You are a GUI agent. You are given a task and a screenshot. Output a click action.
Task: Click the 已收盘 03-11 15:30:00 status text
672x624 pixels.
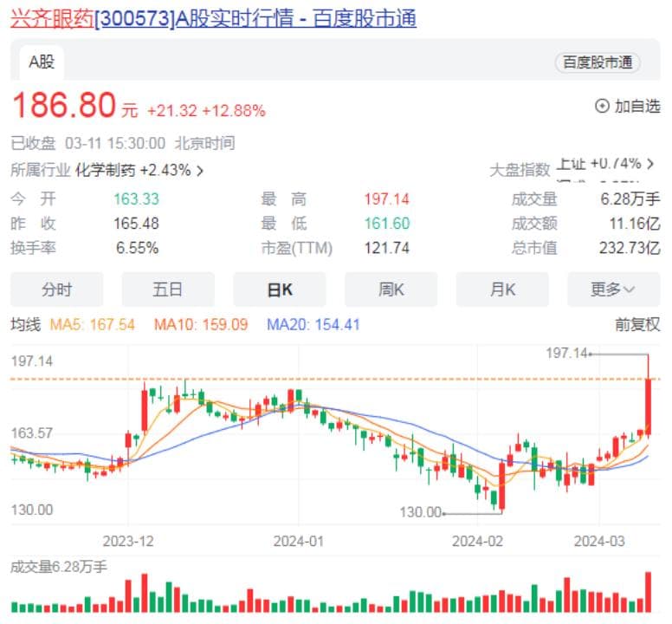[x=87, y=143]
